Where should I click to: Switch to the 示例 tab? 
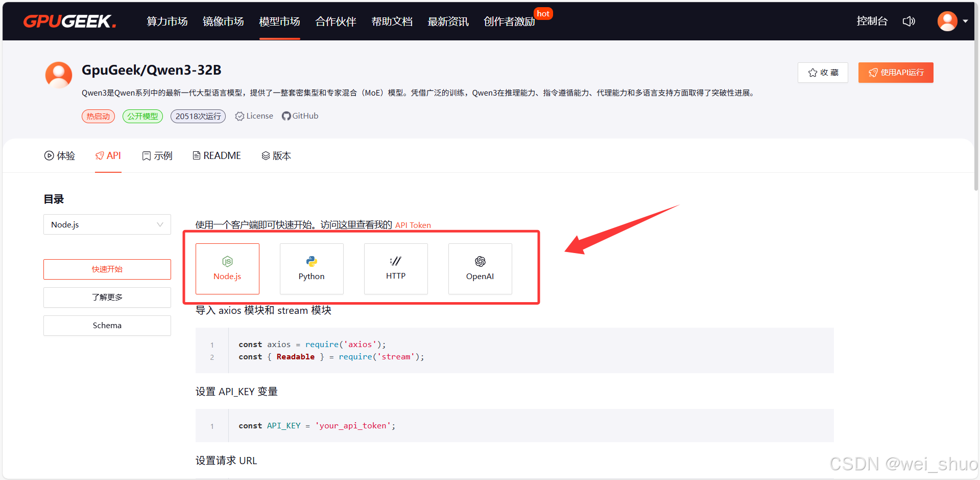click(157, 155)
